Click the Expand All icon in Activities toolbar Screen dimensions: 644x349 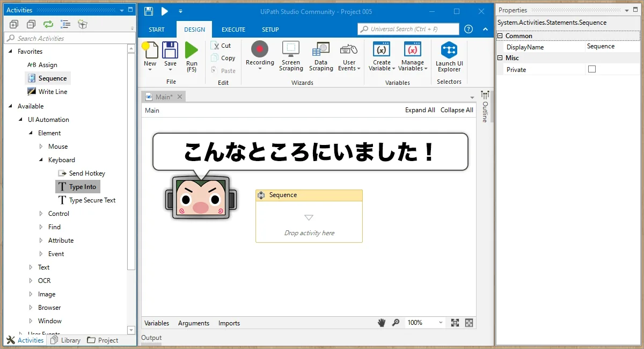[x=14, y=24]
